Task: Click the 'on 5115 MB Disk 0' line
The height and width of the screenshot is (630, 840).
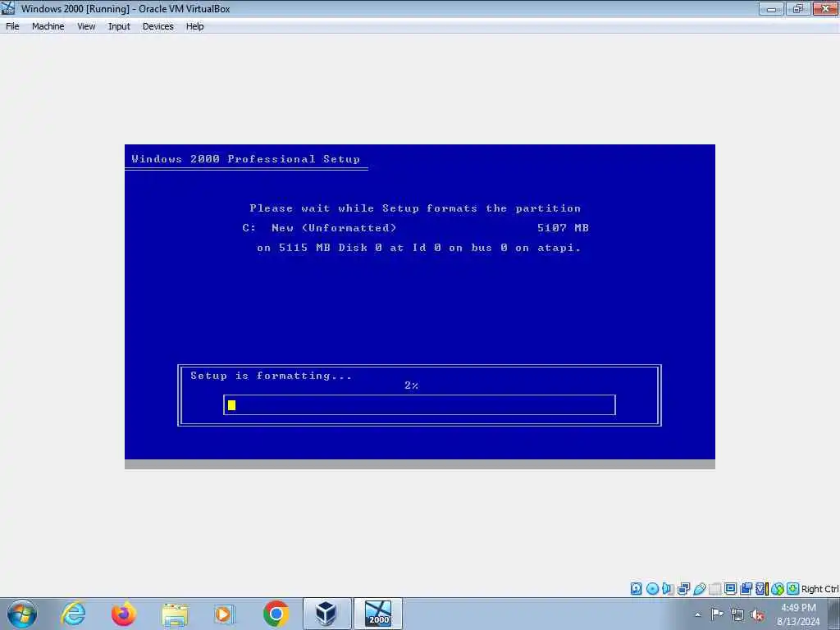Action: pyautogui.click(x=419, y=248)
